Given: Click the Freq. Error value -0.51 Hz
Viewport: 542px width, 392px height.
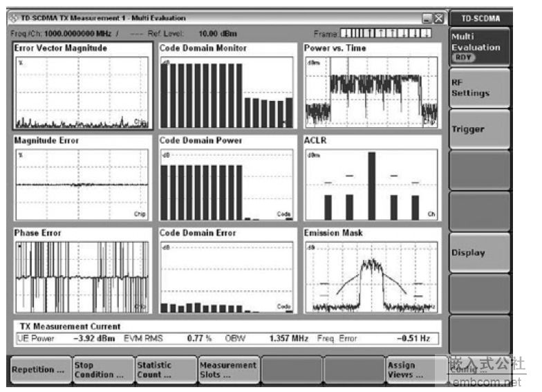Looking at the screenshot, I should pos(413,338).
